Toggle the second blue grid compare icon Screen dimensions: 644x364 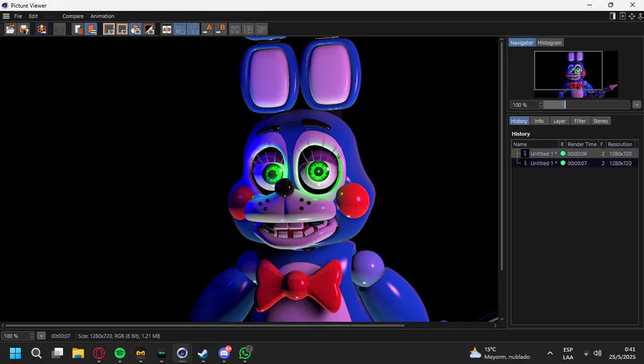coord(193,29)
